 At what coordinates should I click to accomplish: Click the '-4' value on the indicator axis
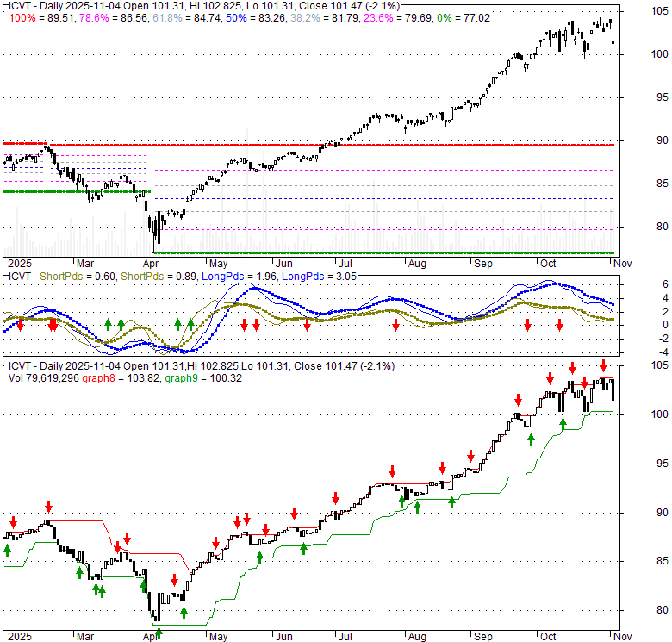(x=663, y=352)
